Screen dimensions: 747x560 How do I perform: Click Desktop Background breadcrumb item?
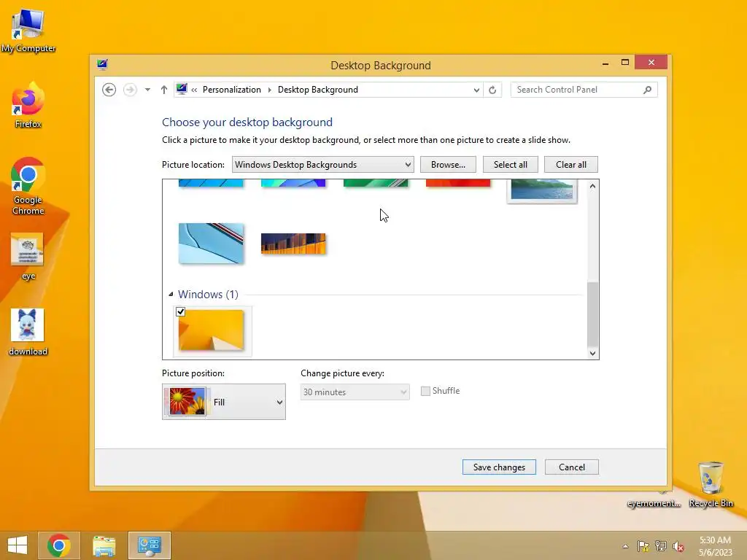coord(318,90)
